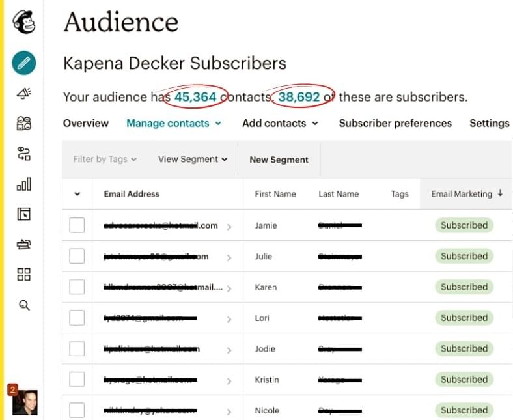Open the Website icon in sidebar
The image size is (513, 420).
[24, 214]
